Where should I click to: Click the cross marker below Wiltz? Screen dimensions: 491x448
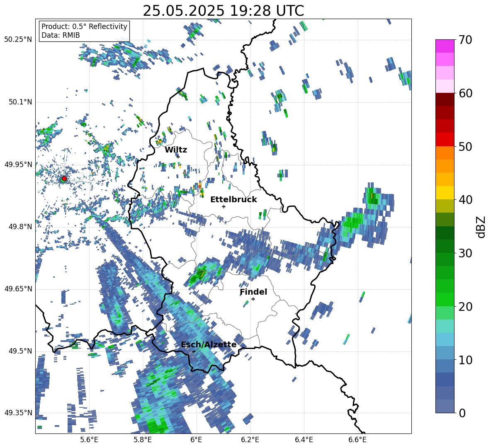[x=178, y=157]
